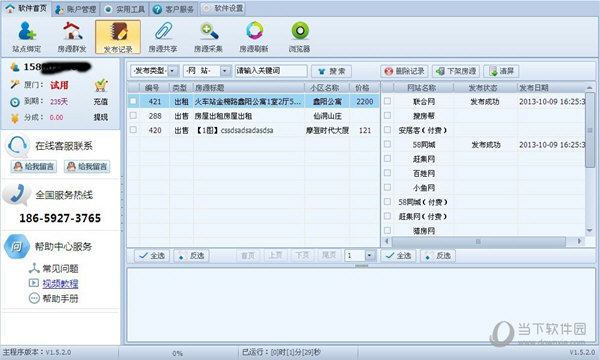
Task: Sort by the 编号 column header
Action: [x=155, y=88]
